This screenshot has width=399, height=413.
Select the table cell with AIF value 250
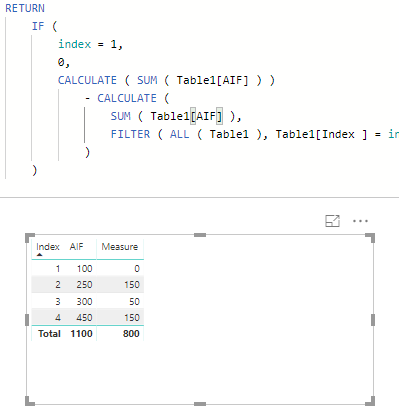coord(84,285)
